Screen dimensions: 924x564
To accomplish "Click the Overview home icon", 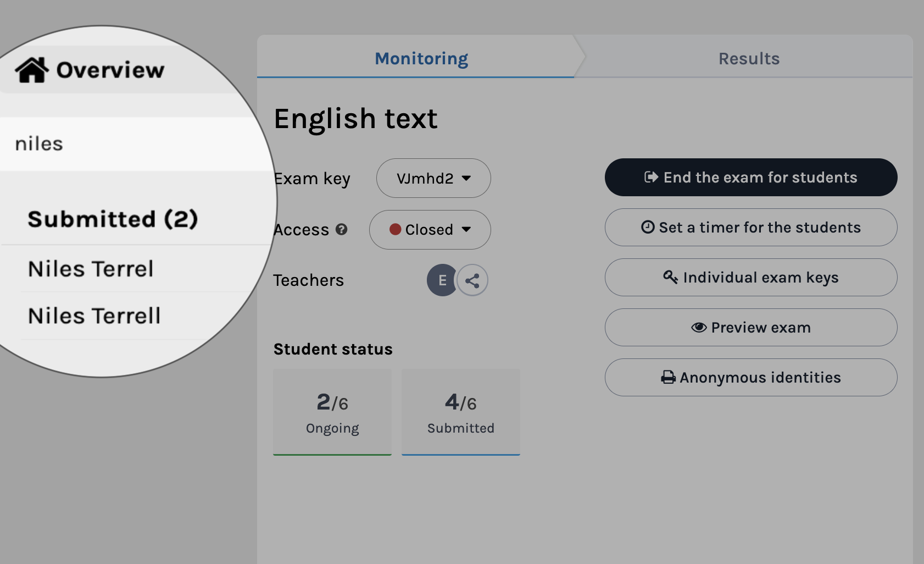I will tap(32, 70).
